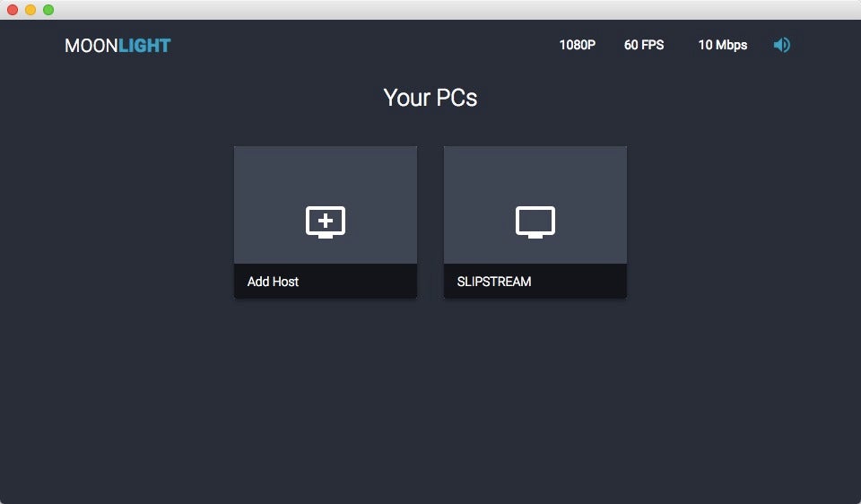Click the Add Host monitor plus icon
The height and width of the screenshot is (504, 861).
click(326, 222)
